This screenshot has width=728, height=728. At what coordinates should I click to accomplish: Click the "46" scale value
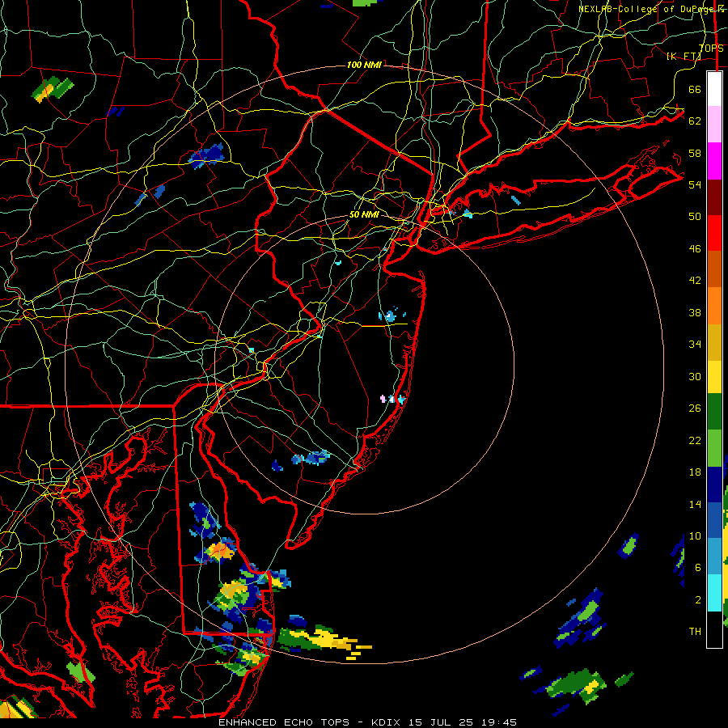[695, 249]
